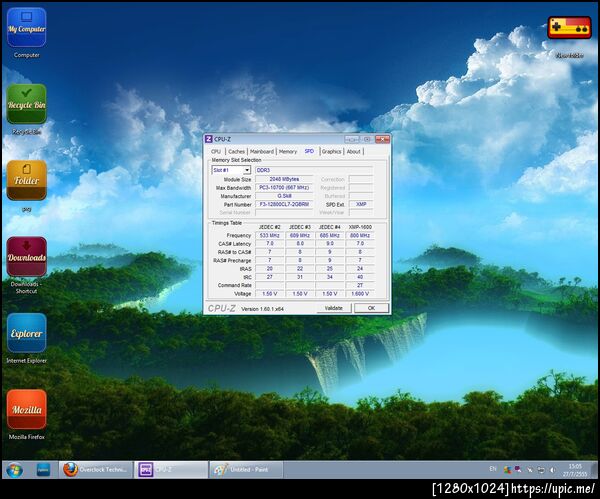Click the DDR3 memory type field

point(314,170)
